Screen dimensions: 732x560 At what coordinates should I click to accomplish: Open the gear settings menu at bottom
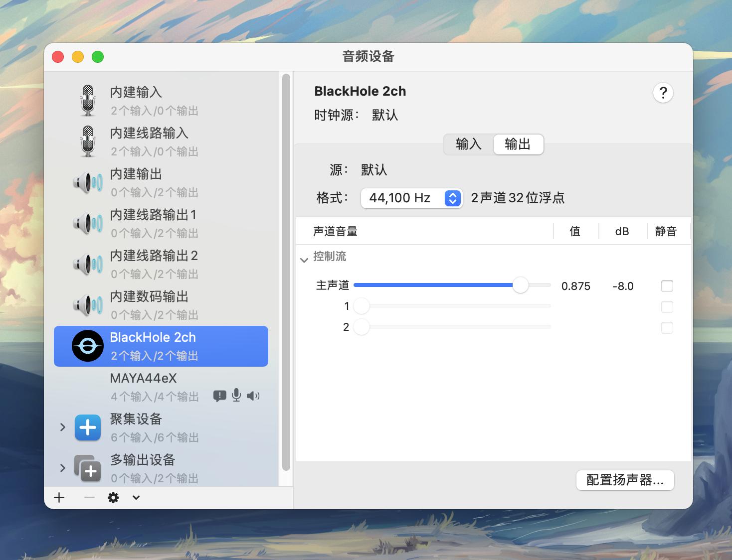point(113,497)
